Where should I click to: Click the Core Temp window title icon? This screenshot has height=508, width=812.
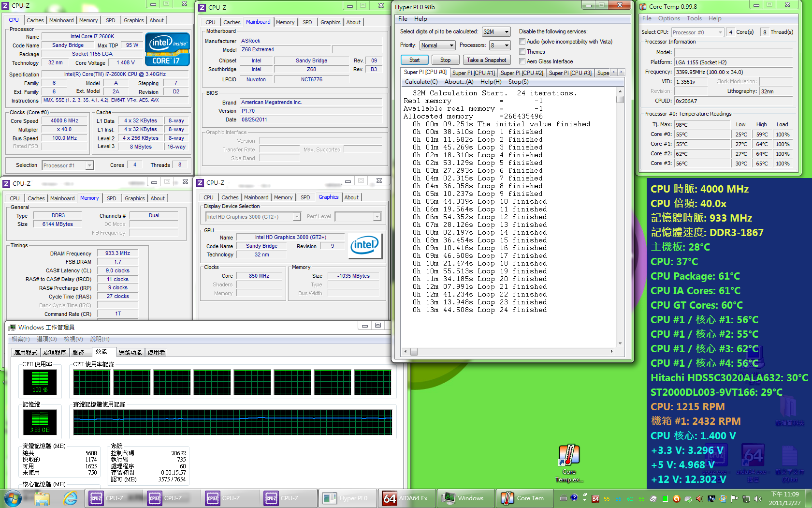pyautogui.click(x=643, y=6)
